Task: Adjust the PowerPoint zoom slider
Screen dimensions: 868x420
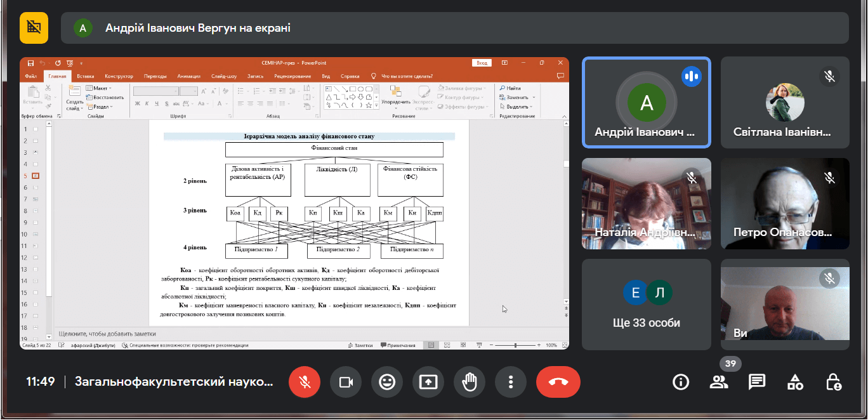Action: click(x=515, y=345)
